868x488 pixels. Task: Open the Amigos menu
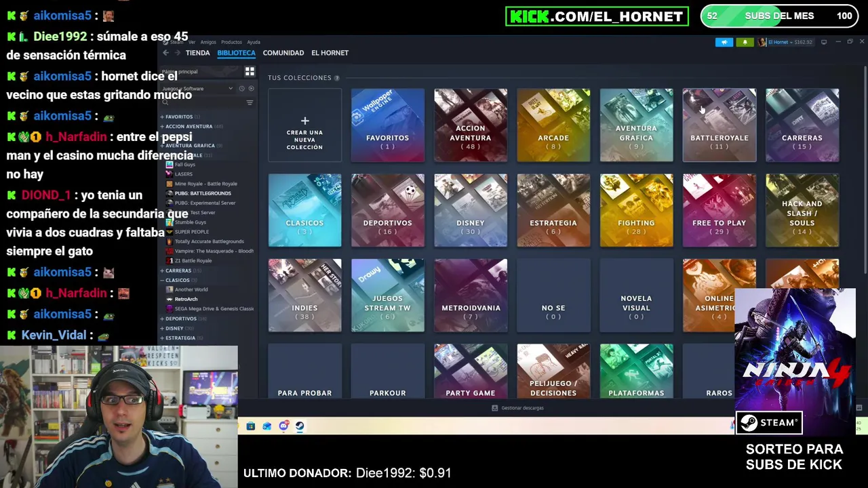pyautogui.click(x=208, y=42)
